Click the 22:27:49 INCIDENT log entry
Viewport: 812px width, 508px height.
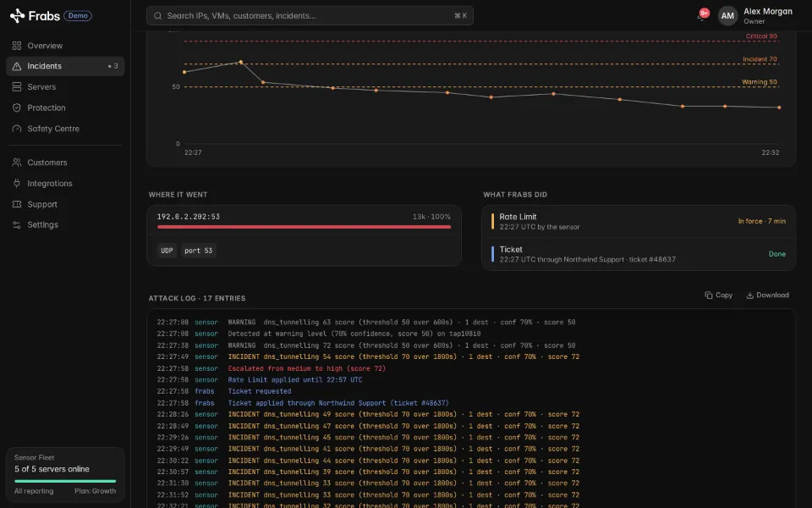tap(368, 356)
